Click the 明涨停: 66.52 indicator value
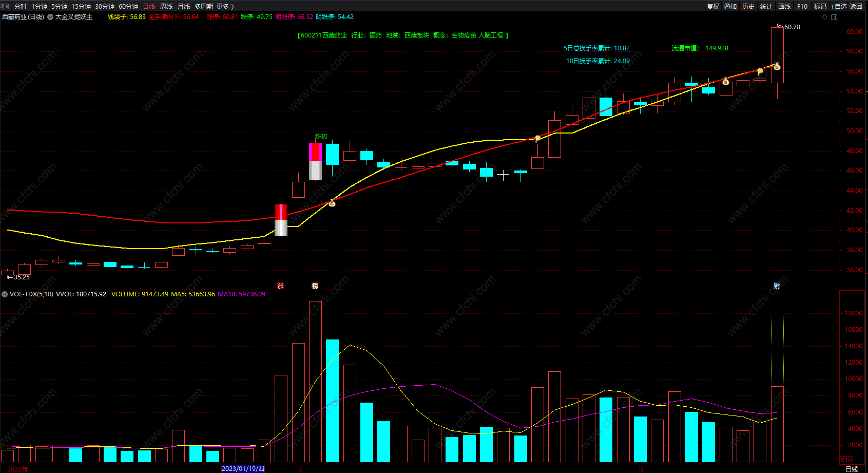 click(x=294, y=17)
